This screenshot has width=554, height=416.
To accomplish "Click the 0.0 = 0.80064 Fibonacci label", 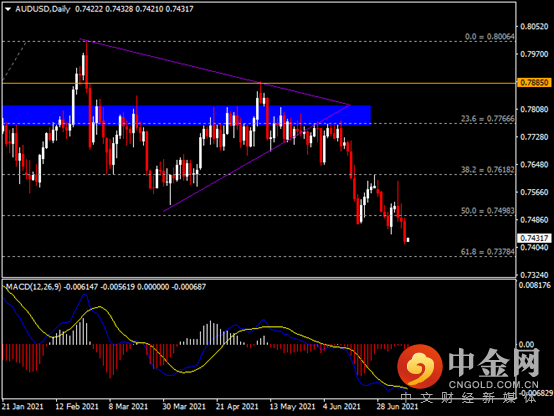I will pos(489,36).
